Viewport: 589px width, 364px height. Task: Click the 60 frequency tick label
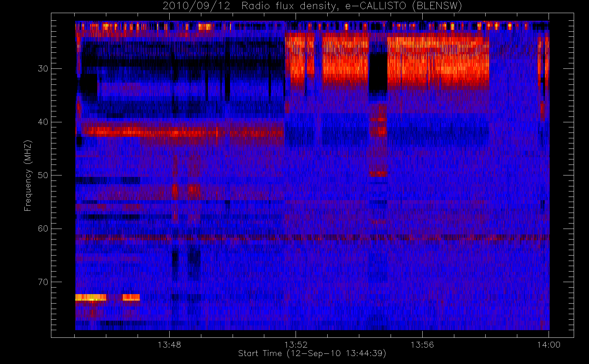coord(43,229)
